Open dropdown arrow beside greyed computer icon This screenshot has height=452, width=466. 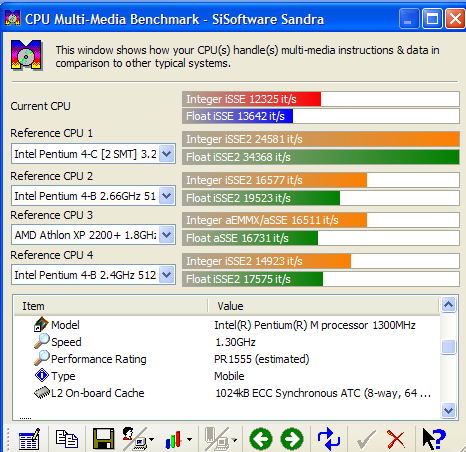[x=235, y=440]
